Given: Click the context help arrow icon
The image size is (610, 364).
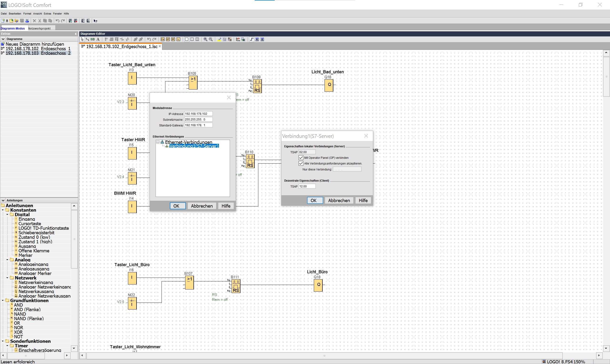Looking at the screenshot, I should coord(96,21).
